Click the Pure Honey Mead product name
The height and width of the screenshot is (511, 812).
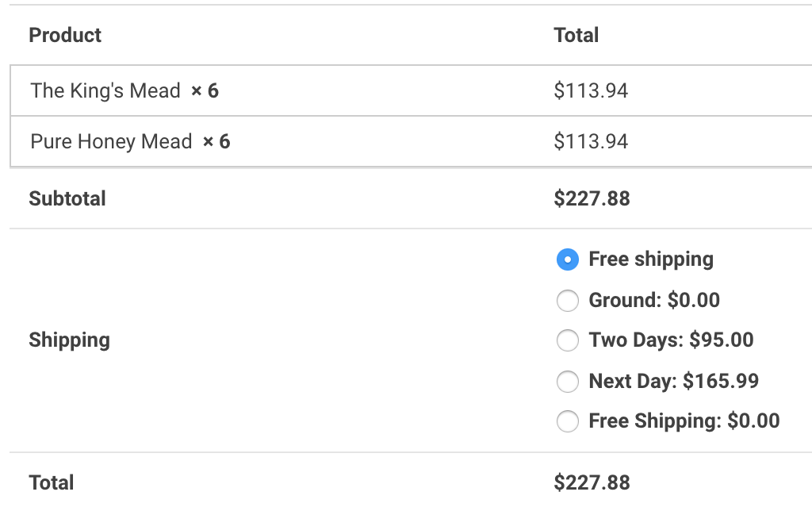pos(111,142)
